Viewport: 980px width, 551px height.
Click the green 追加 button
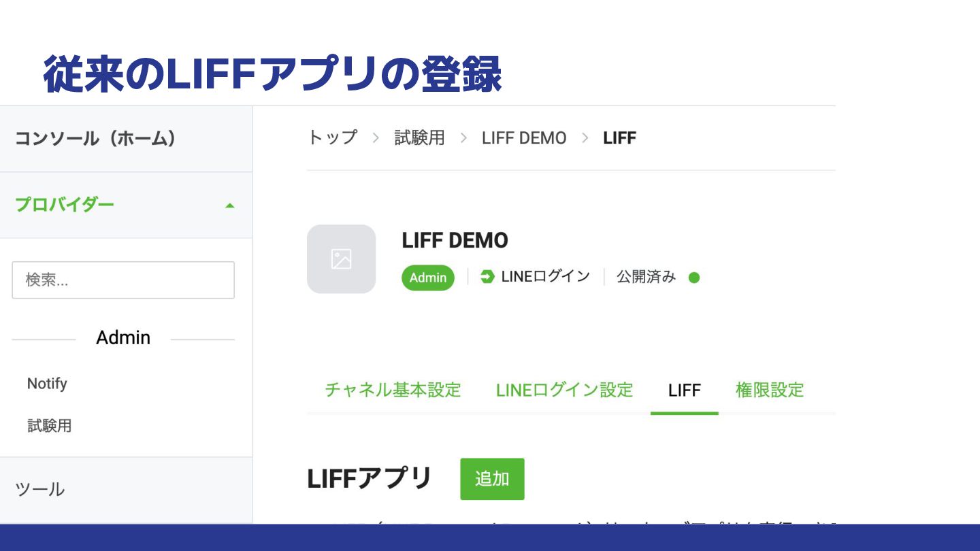(x=492, y=479)
